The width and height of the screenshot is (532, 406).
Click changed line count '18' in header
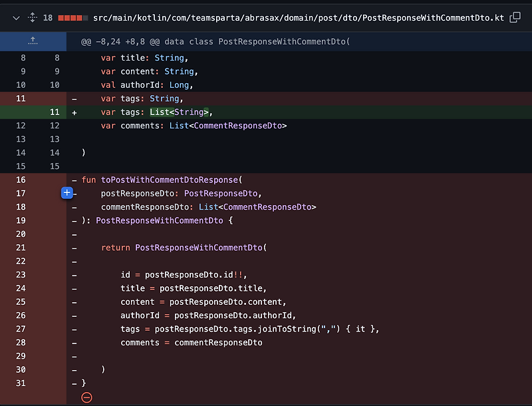pyautogui.click(x=48, y=18)
